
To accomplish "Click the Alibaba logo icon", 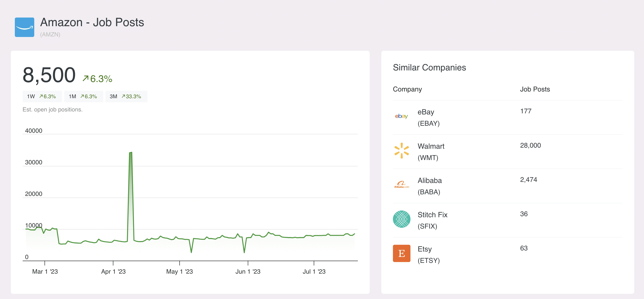I will click(x=402, y=185).
